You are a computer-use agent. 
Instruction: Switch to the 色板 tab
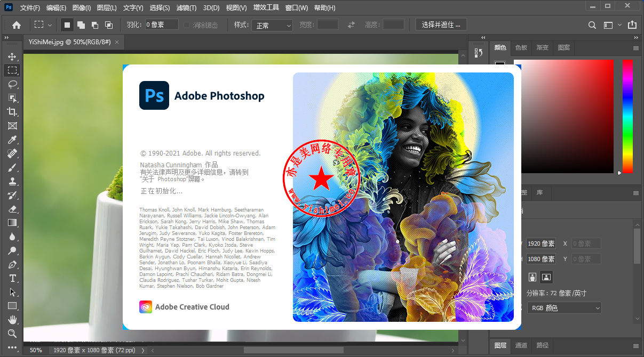point(521,47)
